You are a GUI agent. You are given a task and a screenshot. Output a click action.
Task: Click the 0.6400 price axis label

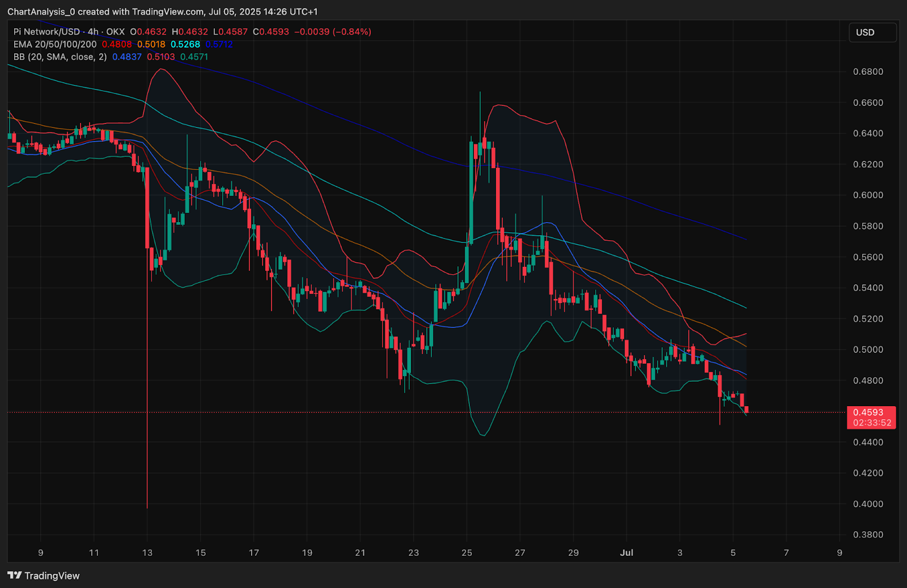pos(868,133)
